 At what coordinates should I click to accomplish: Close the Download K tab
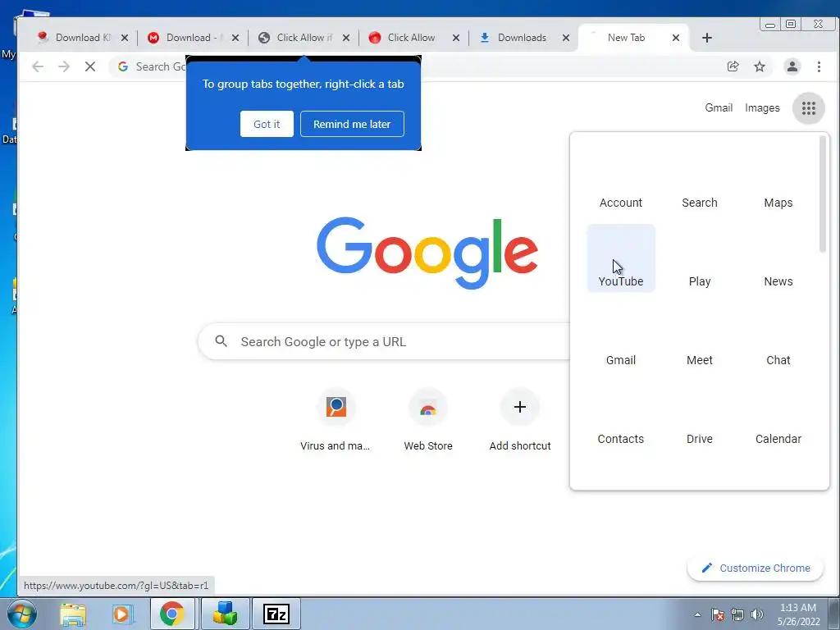coord(125,38)
